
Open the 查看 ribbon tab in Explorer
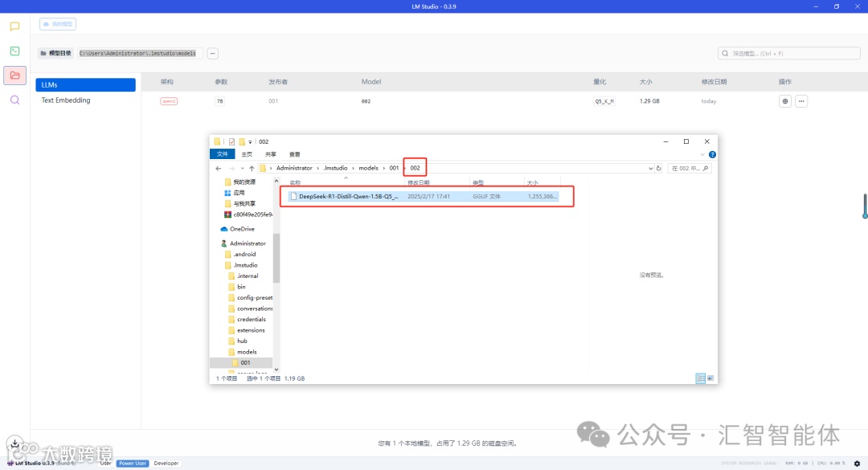tap(294, 154)
